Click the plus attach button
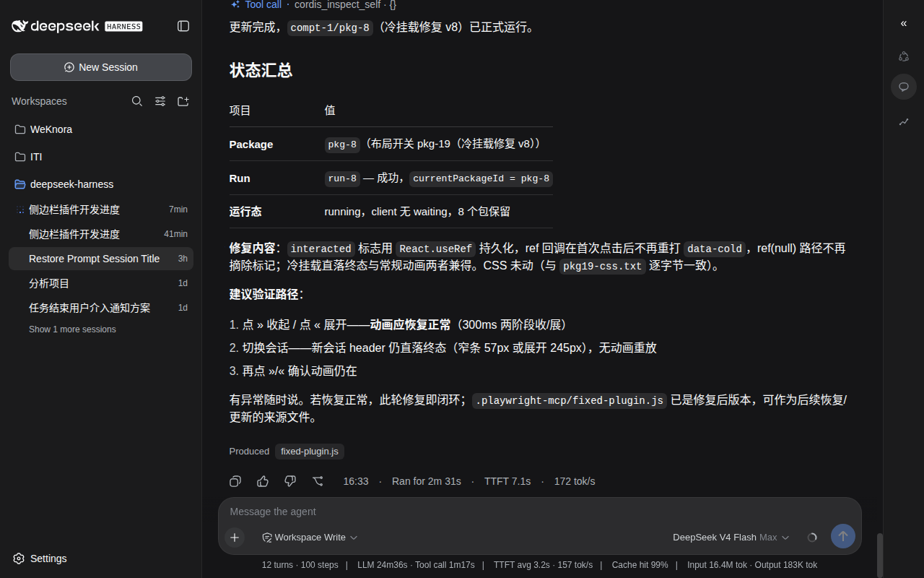The height and width of the screenshot is (578, 924). pos(235,538)
